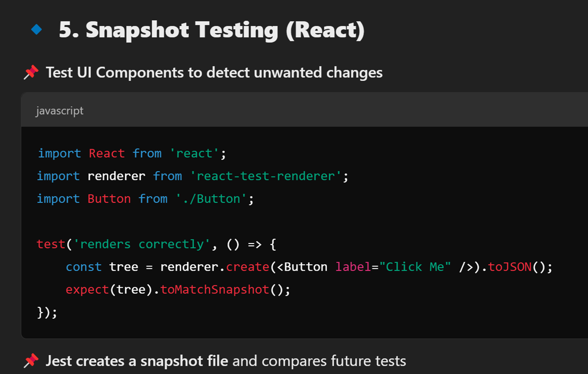Screen dimensions: 588x374
Task: Click the 'const' keyword before tree
Action: (x=84, y=267)
